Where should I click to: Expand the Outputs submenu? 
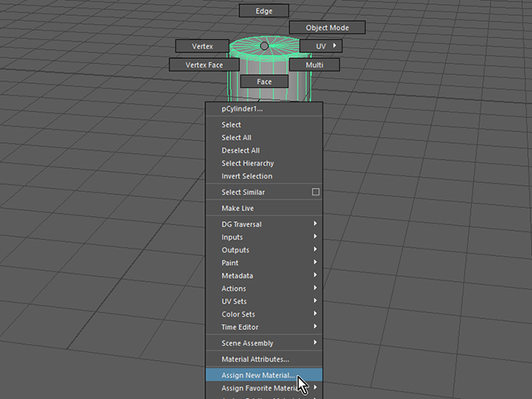pos(264,250)
